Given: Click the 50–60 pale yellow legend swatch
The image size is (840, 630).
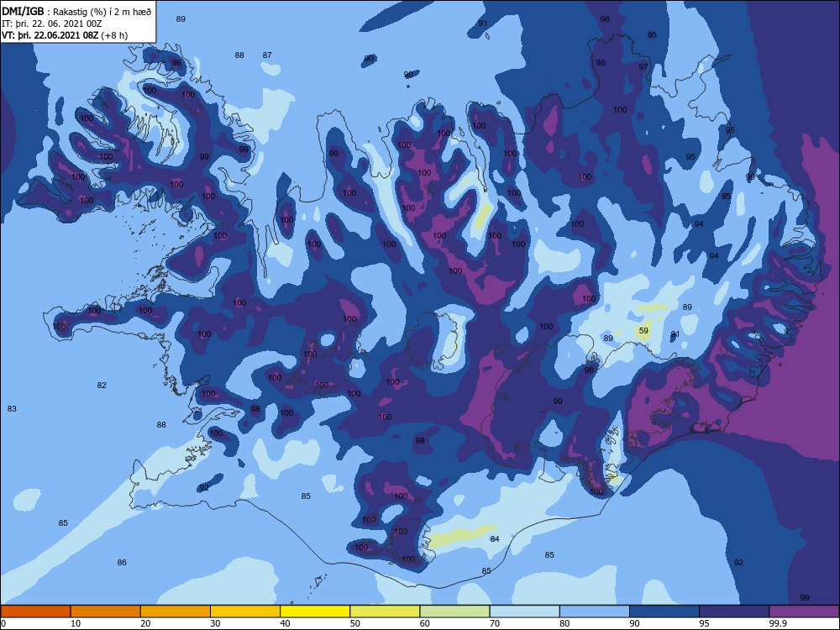Looking at the screenshot, I should pyautogui.click(x=385, y=612).
